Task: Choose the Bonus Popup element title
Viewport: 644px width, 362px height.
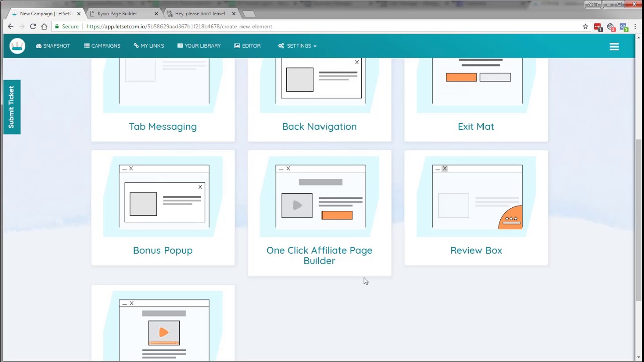Action: [x=163, y=250]
